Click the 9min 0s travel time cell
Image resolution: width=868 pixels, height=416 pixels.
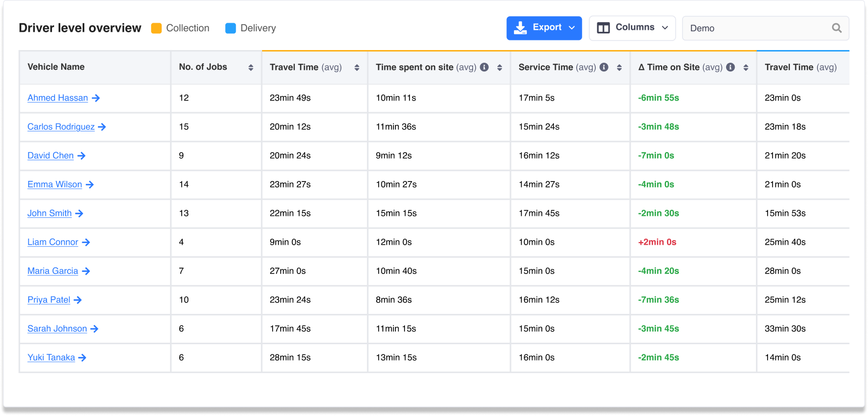point(285,242)
